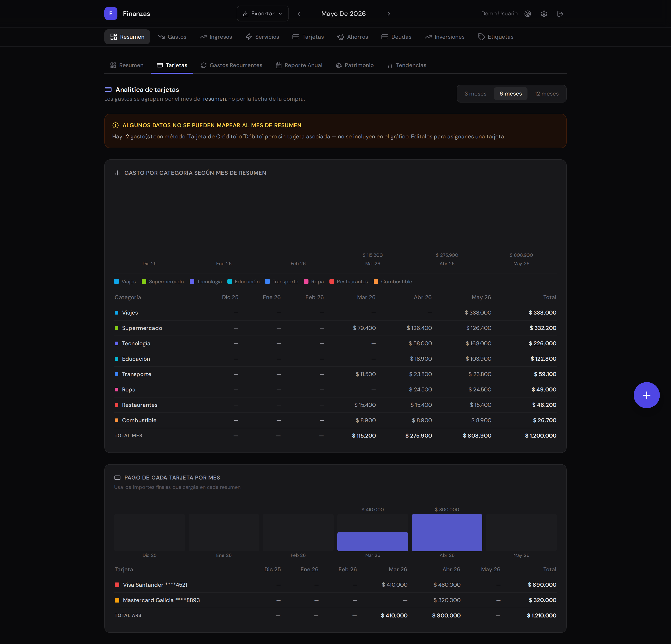Open the Tarjetas main navigation section
This screenshot has width=671, height=644.
pyautogui.click(x=308, y=37)
